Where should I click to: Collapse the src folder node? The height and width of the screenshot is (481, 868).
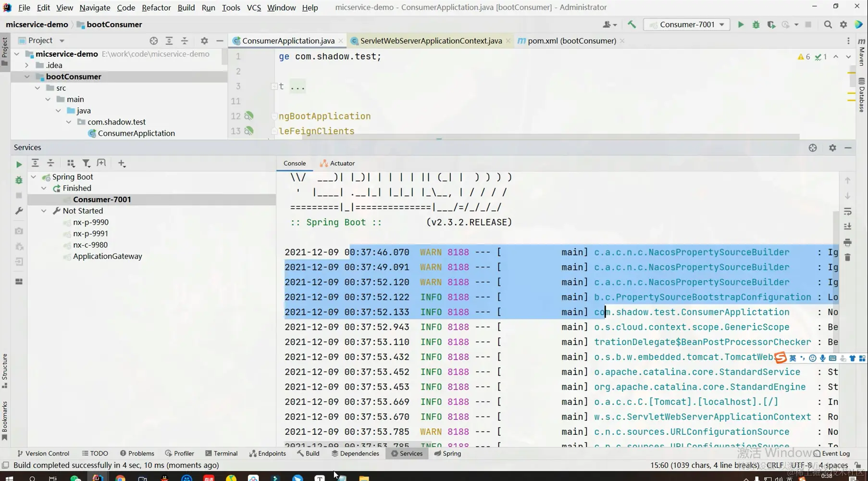click(37, 88)
